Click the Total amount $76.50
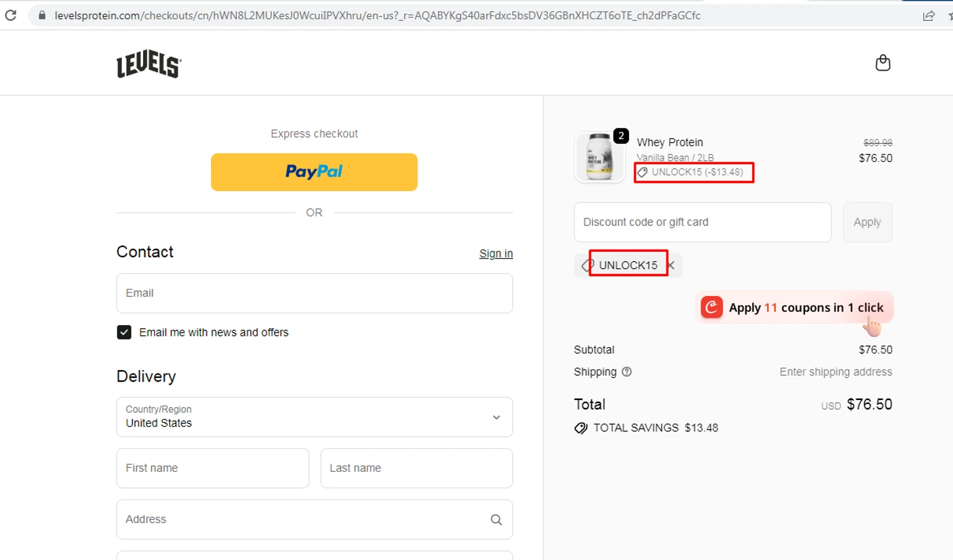This screenshot has height=560, width=953. coord(869,404)
